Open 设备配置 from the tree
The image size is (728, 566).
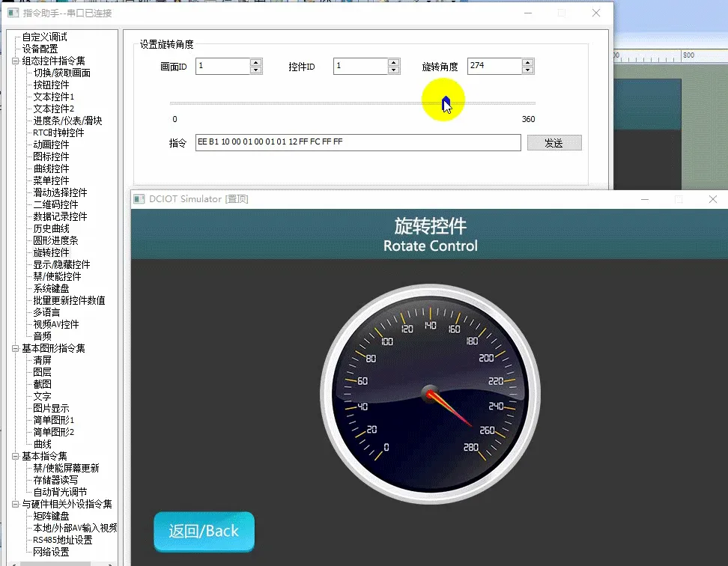[40, 49]
